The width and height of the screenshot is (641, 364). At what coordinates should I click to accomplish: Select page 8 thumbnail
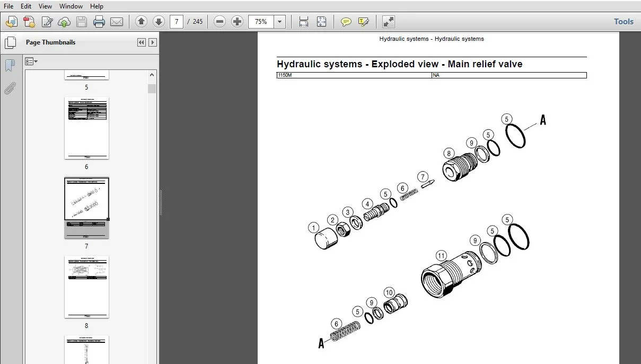point(86,287)
